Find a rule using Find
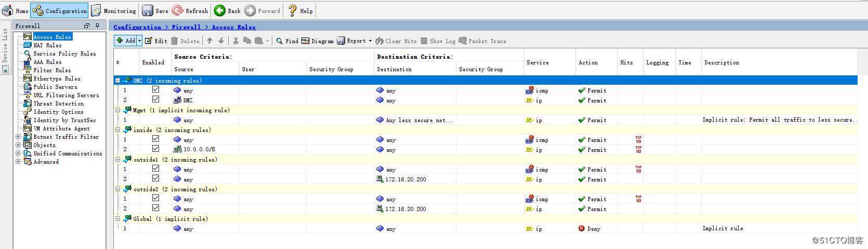Screen dimensions: 868x249 pos(287,41)
